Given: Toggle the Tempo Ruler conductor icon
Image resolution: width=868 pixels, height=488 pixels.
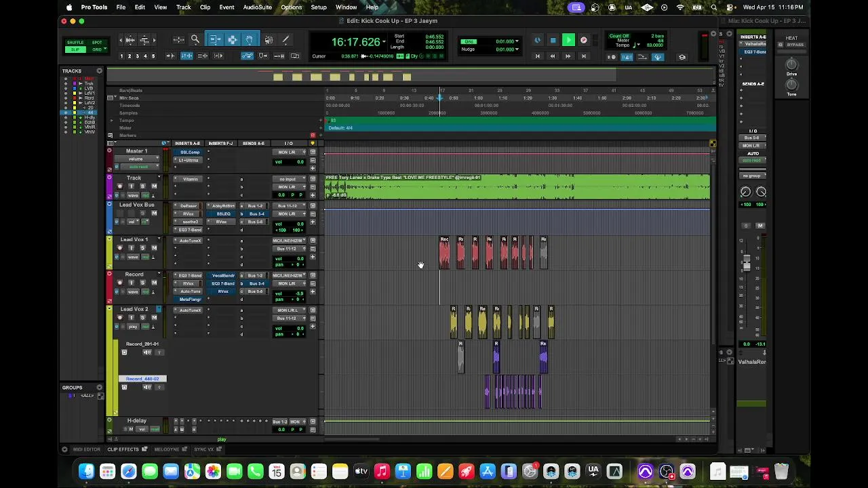Looking at the screenshot, I should 658,57.
